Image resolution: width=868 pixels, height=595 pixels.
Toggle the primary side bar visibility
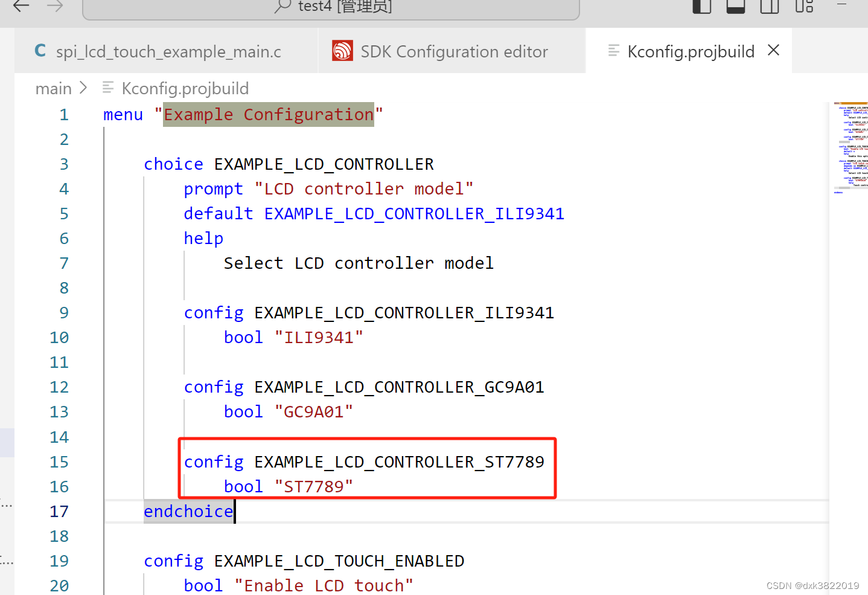tap(701, 7)
